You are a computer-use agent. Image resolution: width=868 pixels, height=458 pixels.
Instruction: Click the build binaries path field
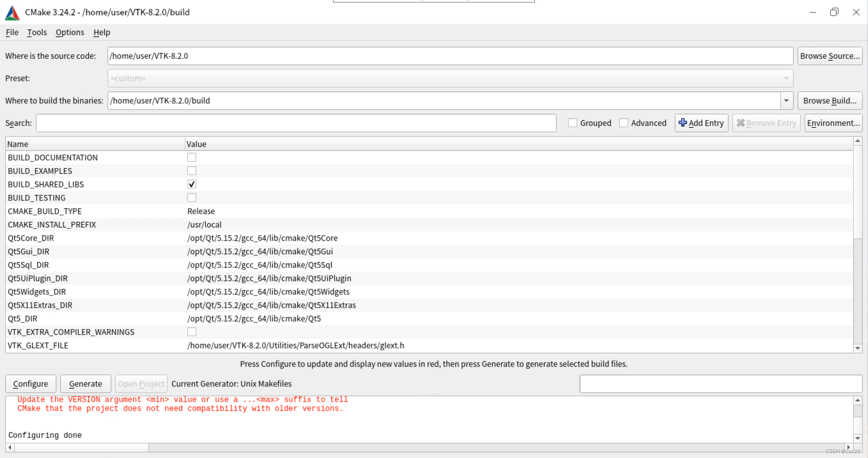coord(444,101)
